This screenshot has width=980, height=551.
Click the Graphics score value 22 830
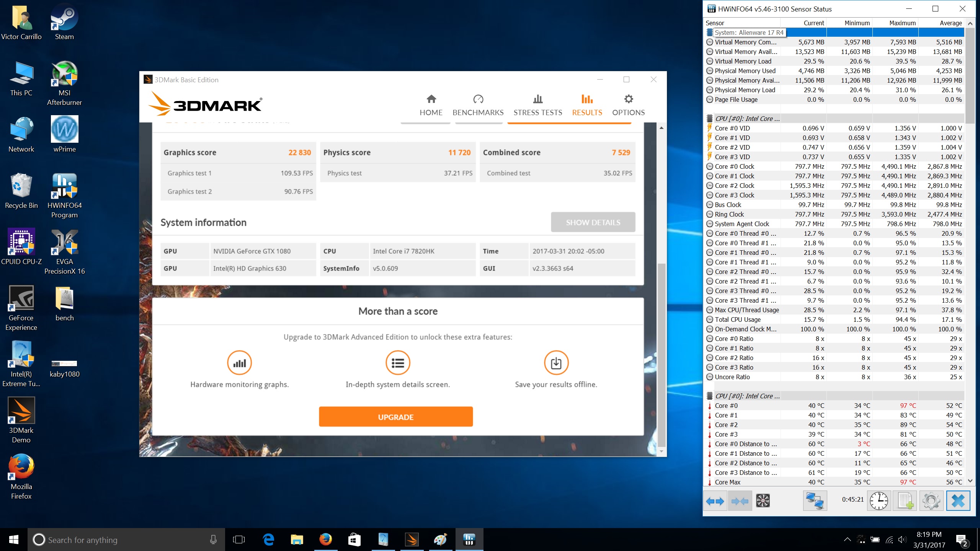tap(299, 152)
